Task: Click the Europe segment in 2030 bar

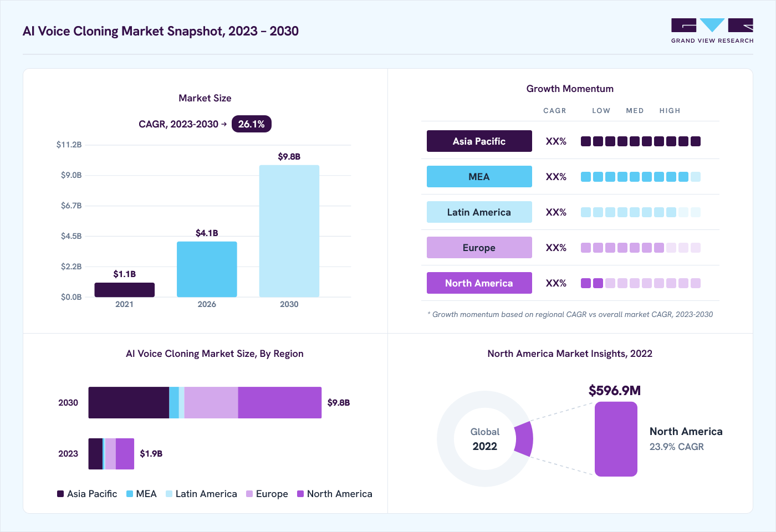Action: coord(211,402)
